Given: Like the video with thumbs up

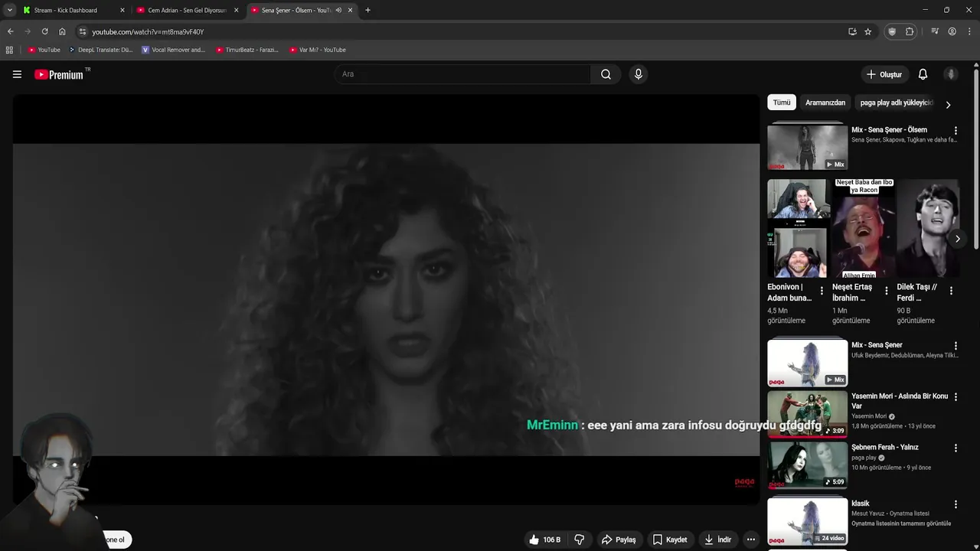Looking at the screenshot, I should (544, 540).
